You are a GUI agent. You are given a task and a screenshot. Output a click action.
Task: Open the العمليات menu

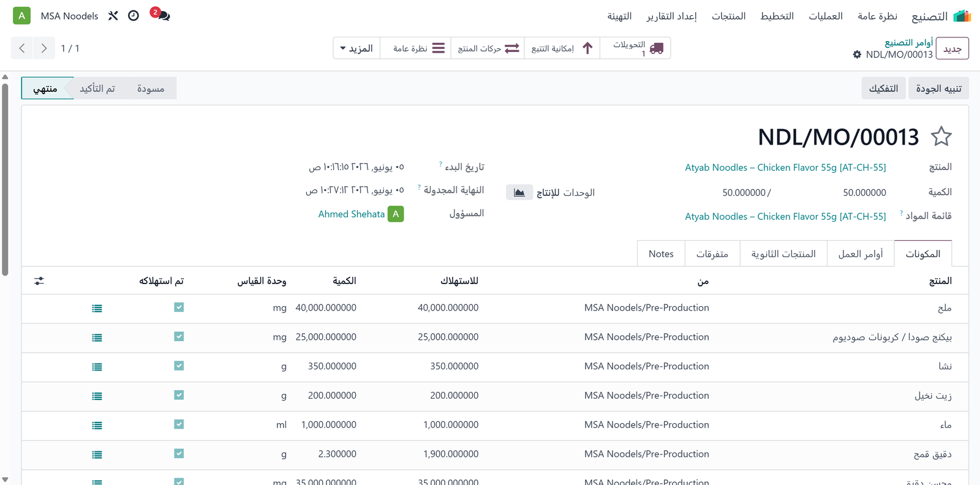pyautogui.click(x=825, y=16)
